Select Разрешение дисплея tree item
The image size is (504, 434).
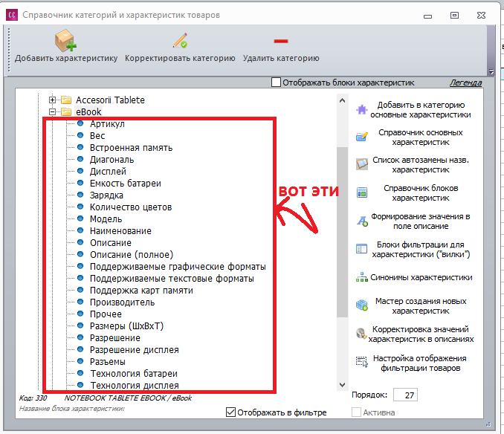click(x=135, y=349)
